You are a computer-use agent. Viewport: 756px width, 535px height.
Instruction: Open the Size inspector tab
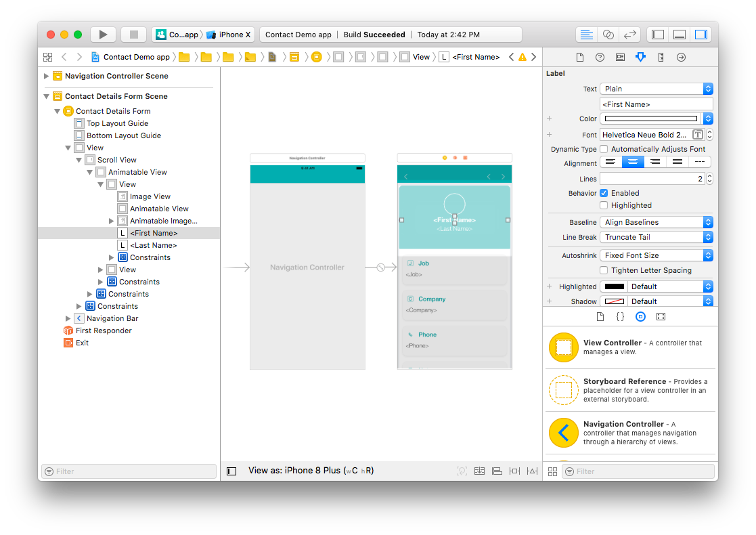click(661, 58)
